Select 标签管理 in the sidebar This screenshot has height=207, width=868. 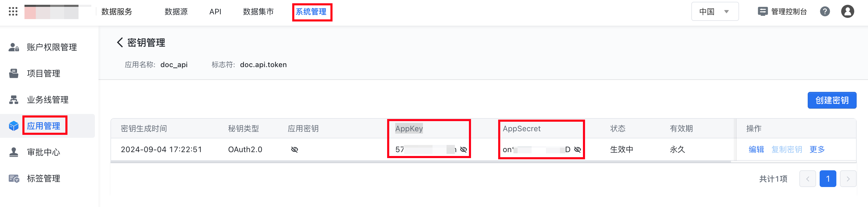pos(44,179)
